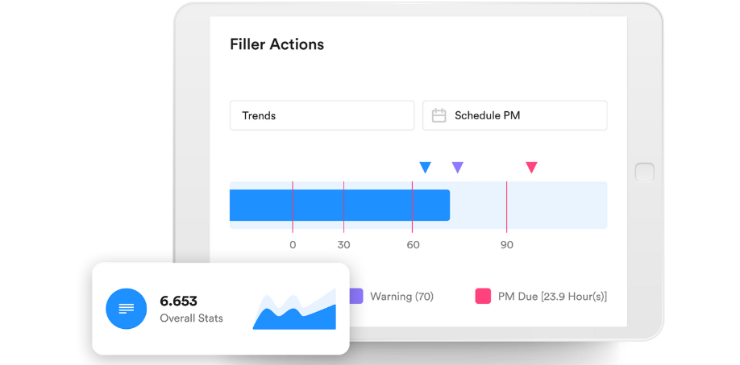Click the Filler Actions heading
This screenshot has width=740, height=365.
tap(277, 44)
